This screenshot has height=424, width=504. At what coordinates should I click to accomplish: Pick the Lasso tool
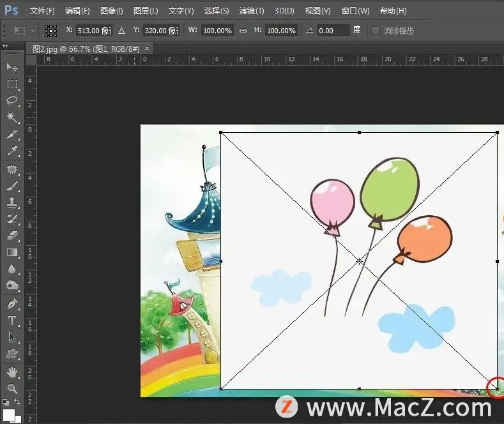[x=12, y=101]
